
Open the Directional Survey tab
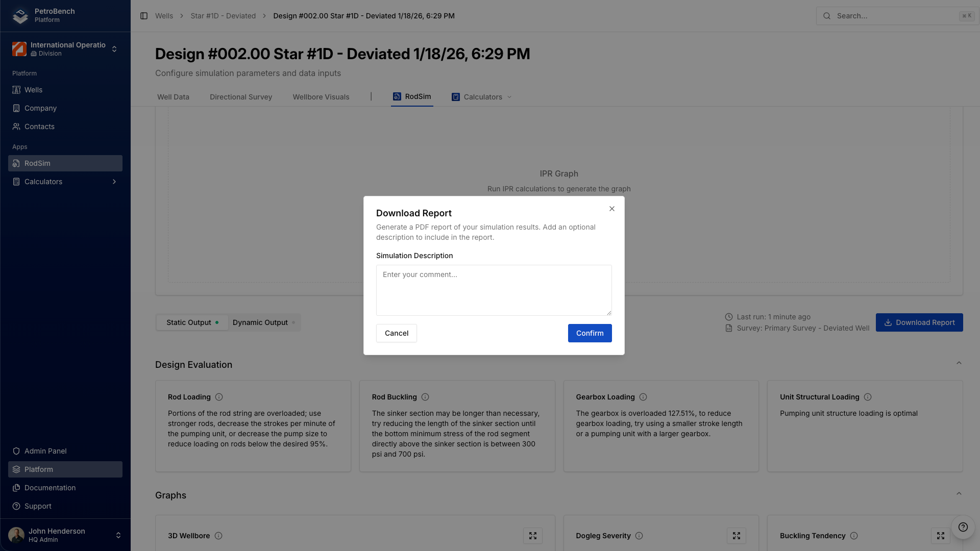(x=241, y=97)
